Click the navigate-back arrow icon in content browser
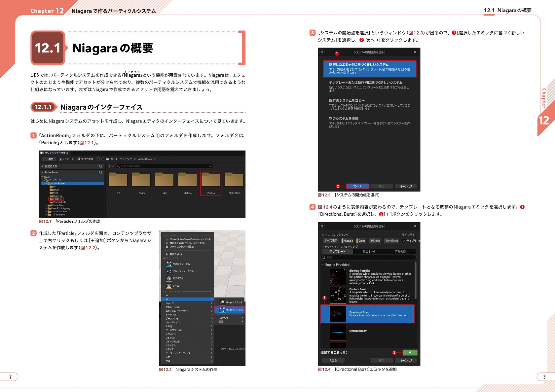 point(98,159)
